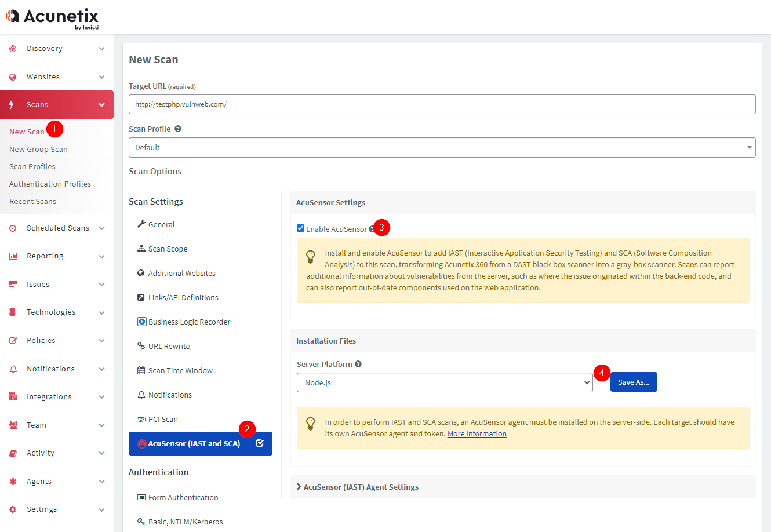Expand the Discovery menu chevron
The height and width of the screenshot is (532, 771).
[x=101, y=49]
